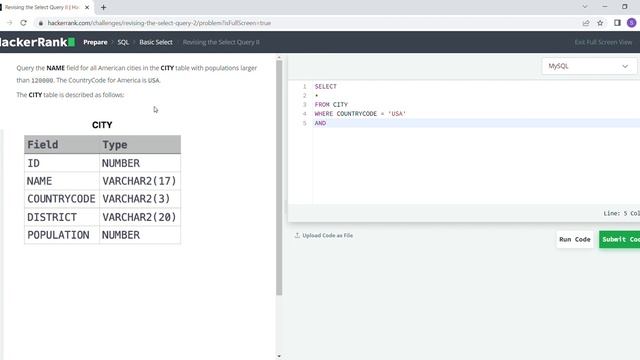Screen dimensions: 640x360
Task: Click the POPULATION field cell
Action: (x=62, y=235)
